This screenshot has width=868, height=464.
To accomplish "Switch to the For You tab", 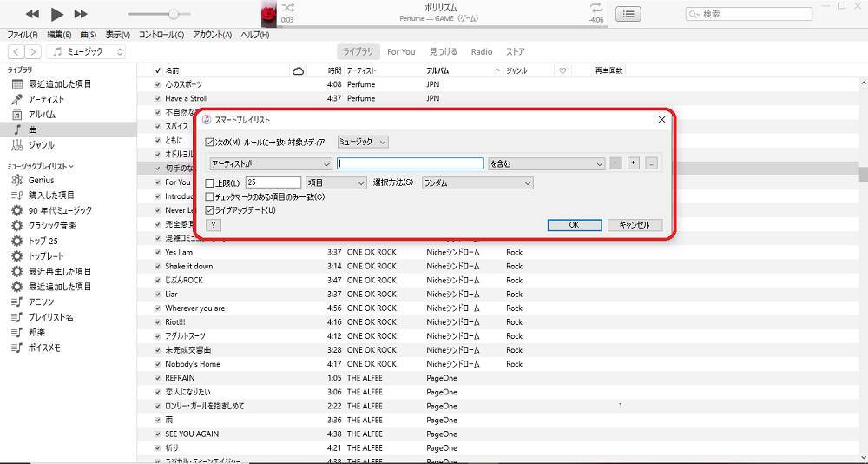I will click(x=401, y=52).
